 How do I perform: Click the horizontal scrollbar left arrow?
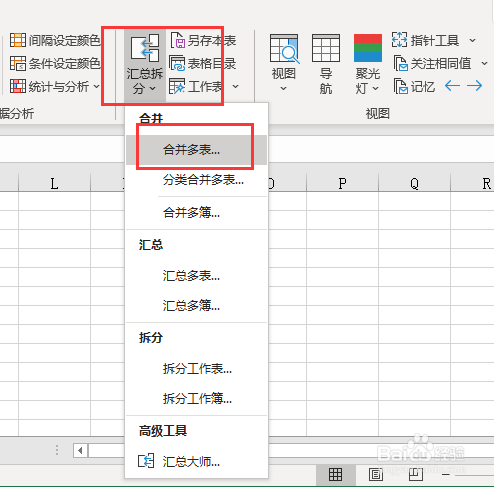click(x=80, y=451)
